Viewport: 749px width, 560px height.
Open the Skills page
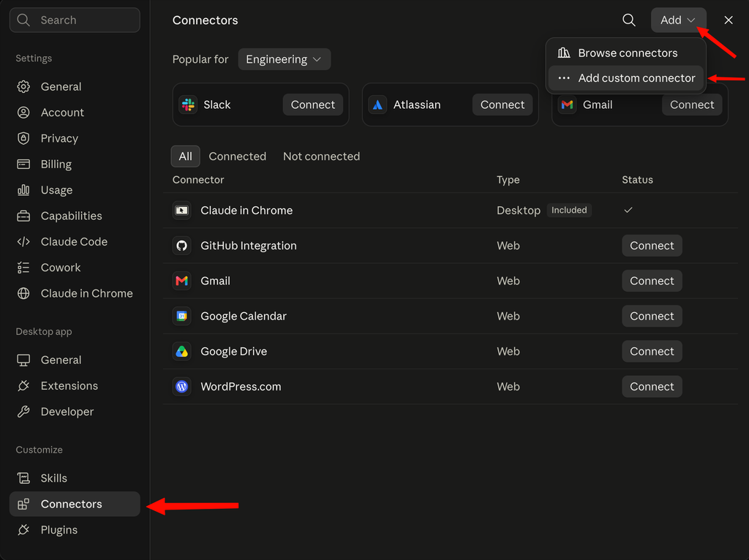(75, 478)
